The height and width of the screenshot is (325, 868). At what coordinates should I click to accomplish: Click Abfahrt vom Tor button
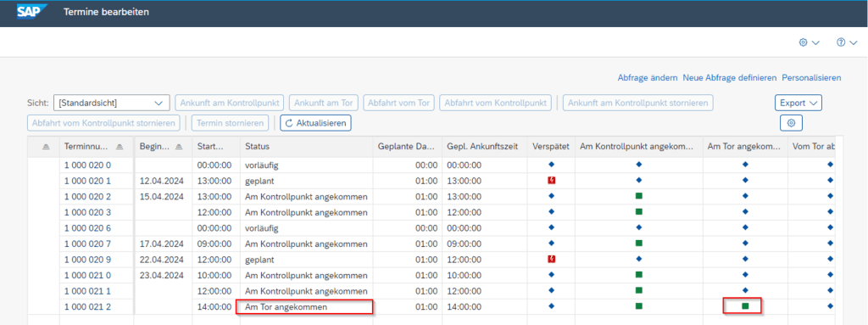pyautogui.click(x=398, y=103)
